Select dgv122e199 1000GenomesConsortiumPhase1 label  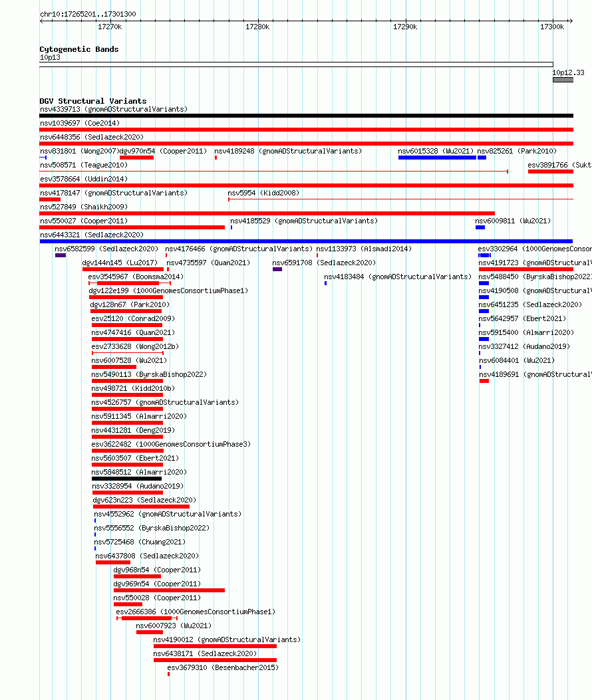coord(168,291)
